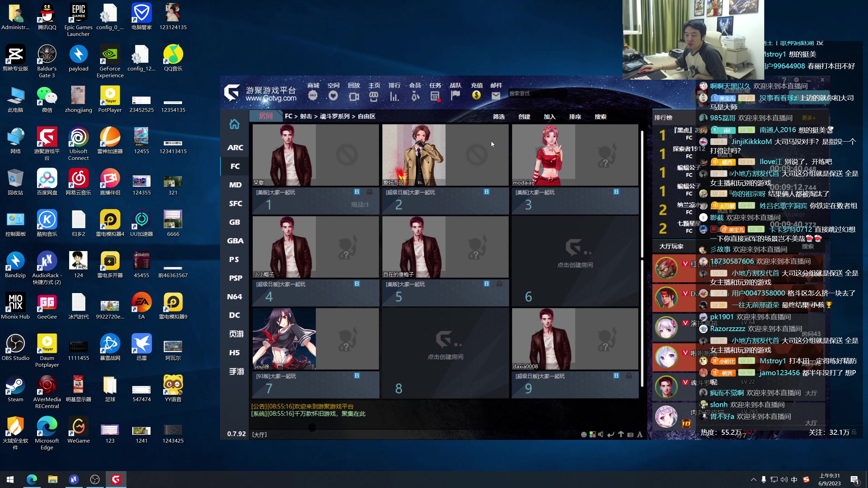Open the 会员 membership icon
The width and height of the screenshot is (868, 488).
click(415, 92)
